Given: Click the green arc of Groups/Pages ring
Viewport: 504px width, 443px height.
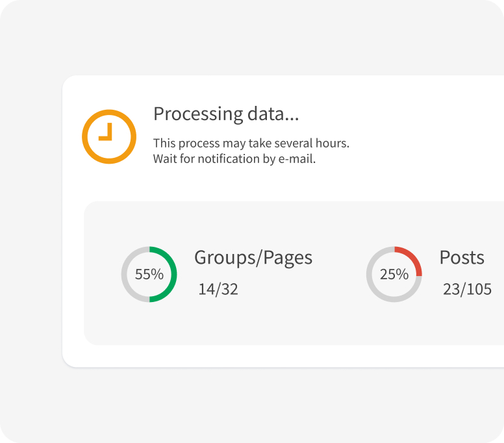Looking at the screenshot, I should click(173, 274).
